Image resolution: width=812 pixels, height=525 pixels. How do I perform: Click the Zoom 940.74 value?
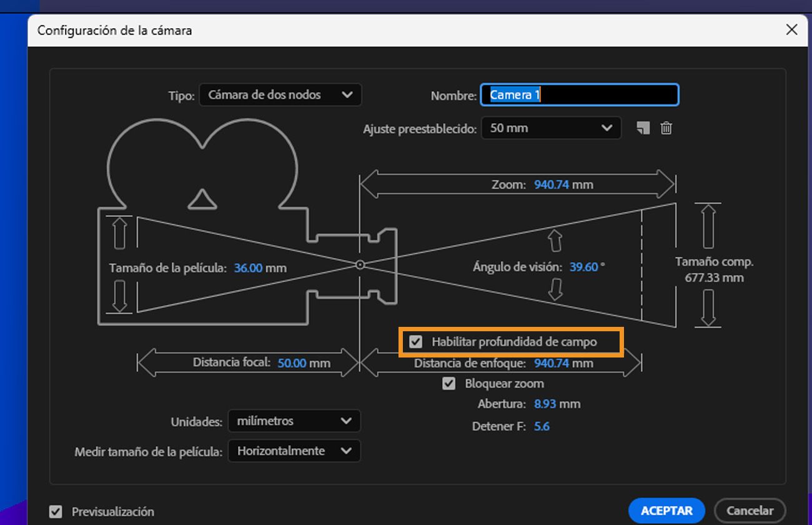tap(552, 184)
